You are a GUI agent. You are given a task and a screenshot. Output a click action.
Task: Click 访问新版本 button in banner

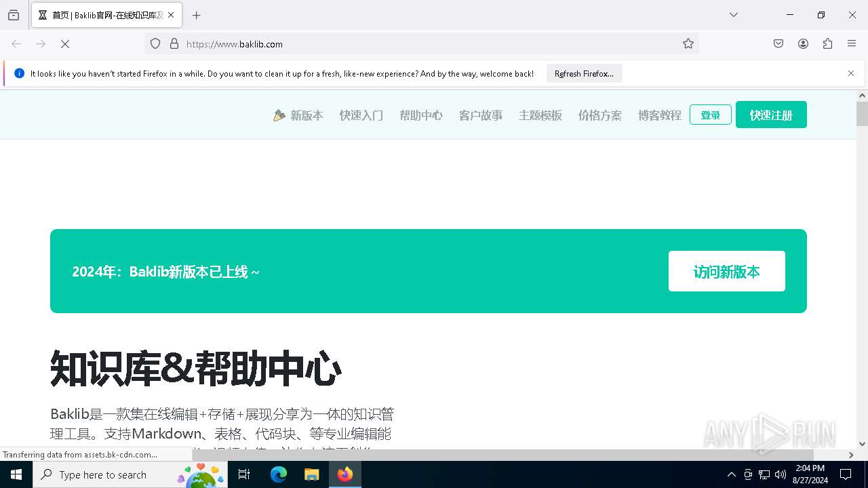click(727, 271)
